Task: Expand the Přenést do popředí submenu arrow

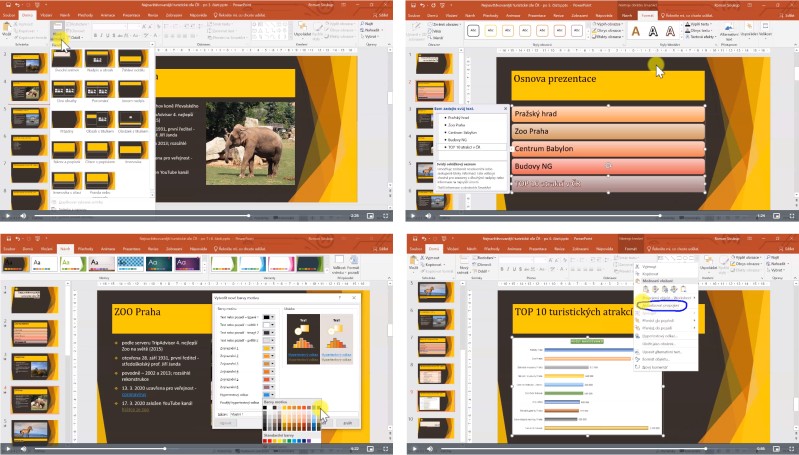Action: [694, 320]
